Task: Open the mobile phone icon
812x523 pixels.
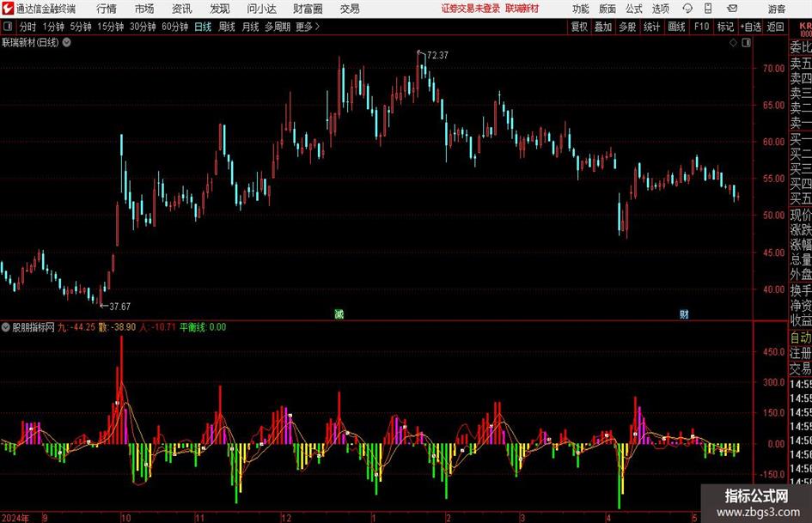Action: click(x=708, y=9)
